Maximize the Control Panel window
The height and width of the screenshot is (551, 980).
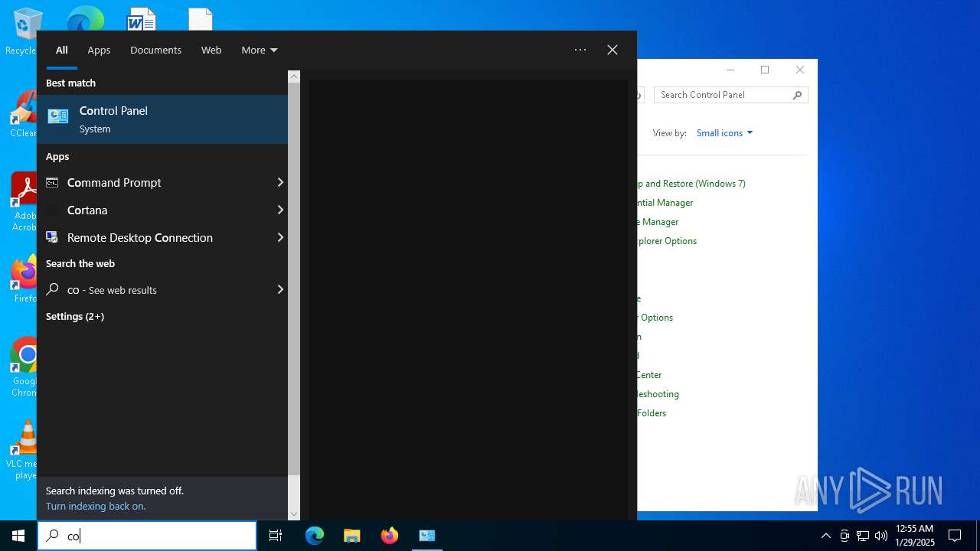765,70
